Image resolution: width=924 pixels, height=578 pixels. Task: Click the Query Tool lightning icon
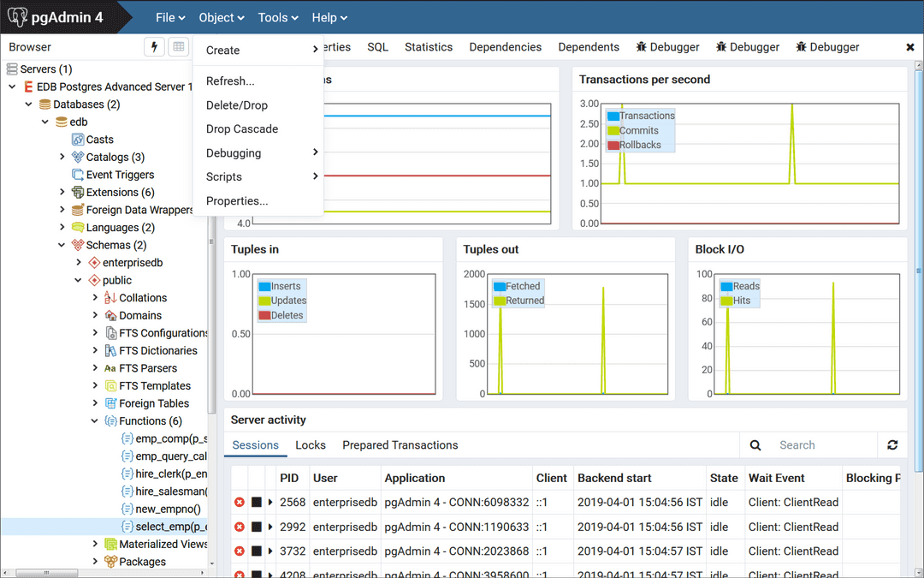click(154, 47)
